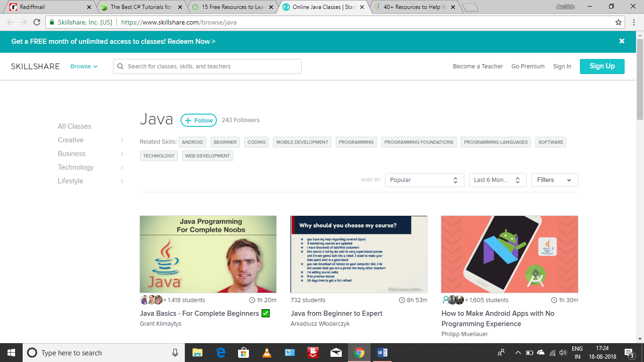Select All Classes in sidebar
This screenshot has height=362, width=644.
74,126
